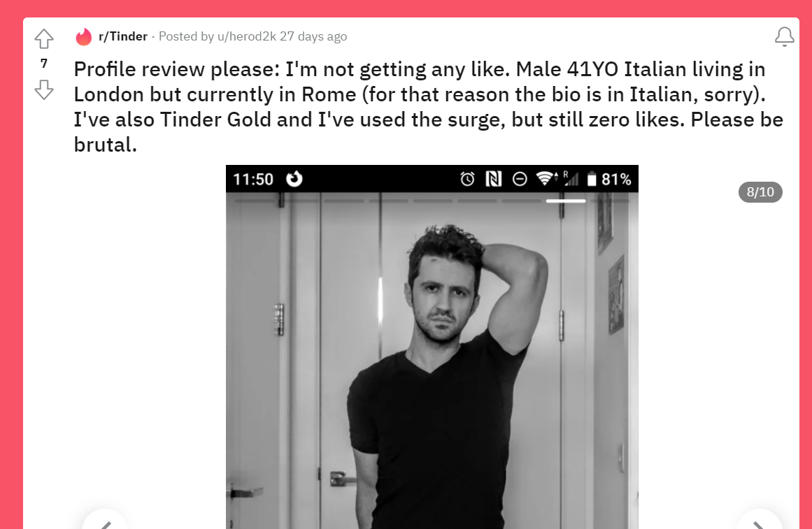Screen dimensions: 812x529
Task: Click the 8/10 gallery counter badge
Action: point(760,192)
